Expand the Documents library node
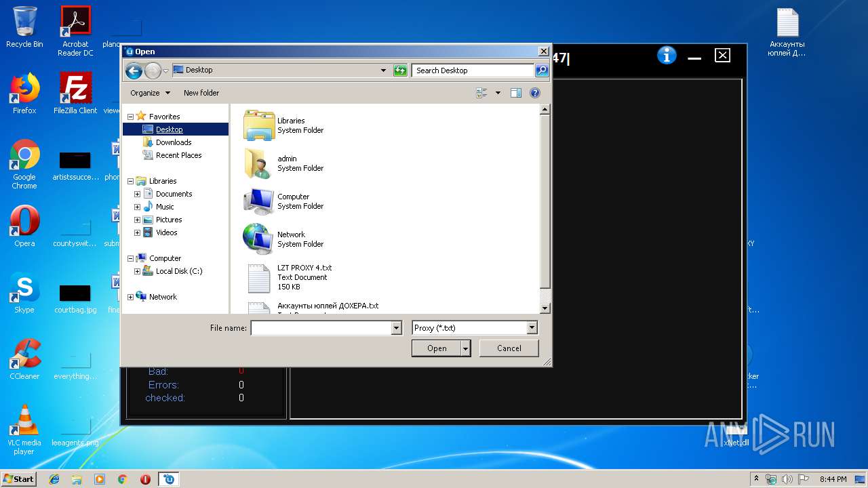 click(137, 194)
